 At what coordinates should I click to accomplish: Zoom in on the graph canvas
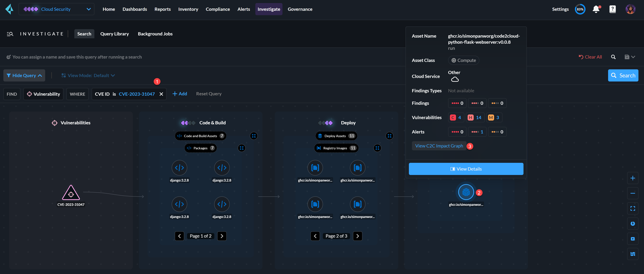[633, 178]
